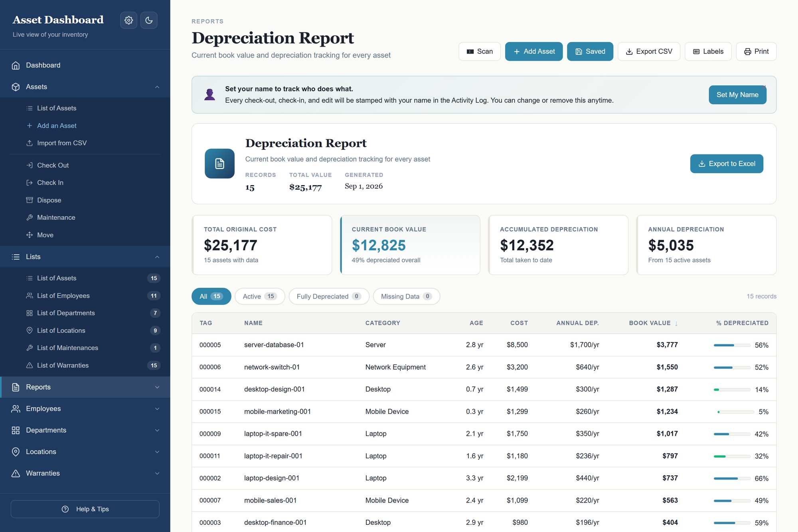Click Export CSV button
The height and width of the screenshot is (532, 798).
click(x=649, y=51)
